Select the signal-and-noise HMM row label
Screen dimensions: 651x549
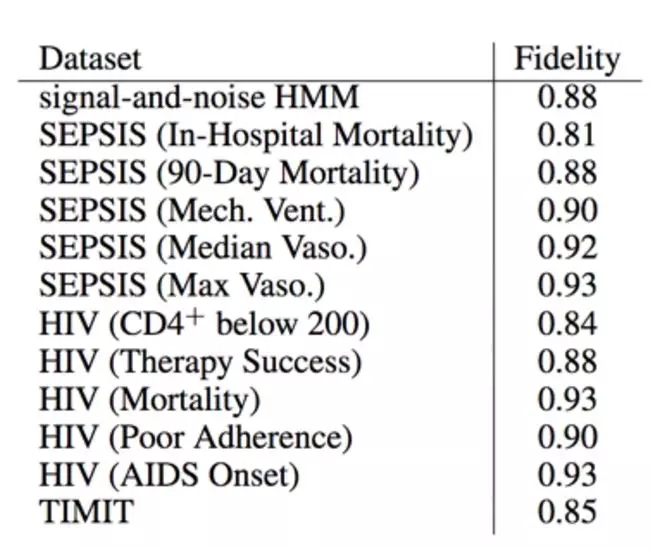199,97
